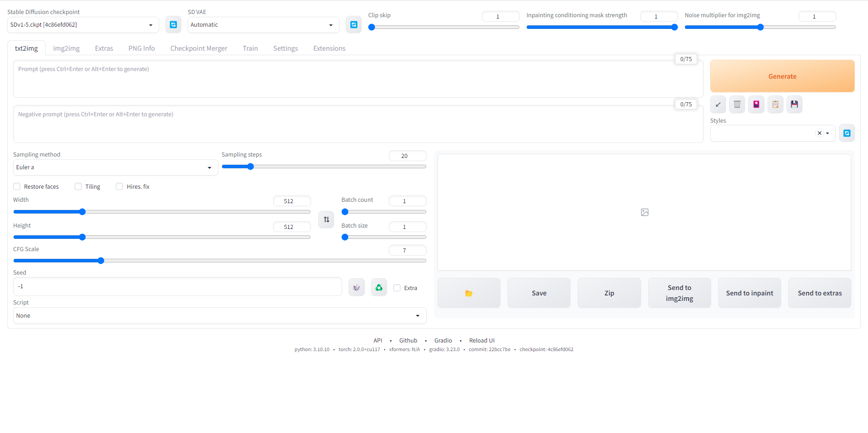Enable the Restore faces checkbox
Viewport: 868px width, 433px height.
click(x=17, y=186)
